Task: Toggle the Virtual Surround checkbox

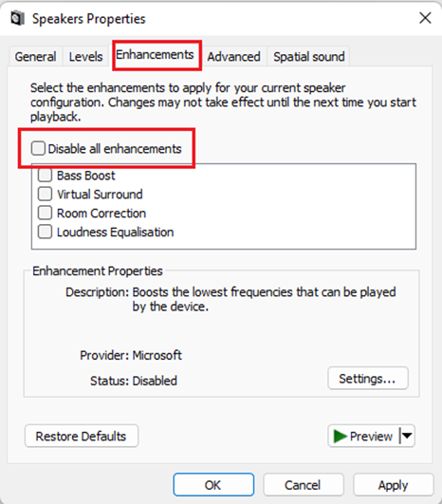Action: coord(45,195)
